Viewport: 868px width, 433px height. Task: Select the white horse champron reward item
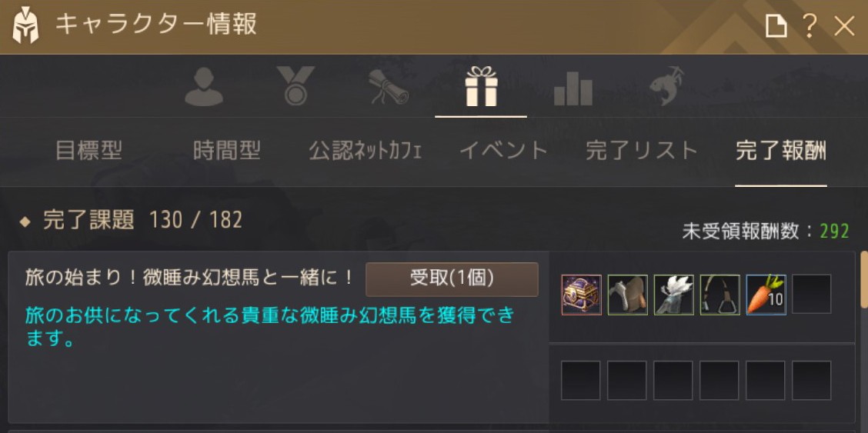[673, 295]
